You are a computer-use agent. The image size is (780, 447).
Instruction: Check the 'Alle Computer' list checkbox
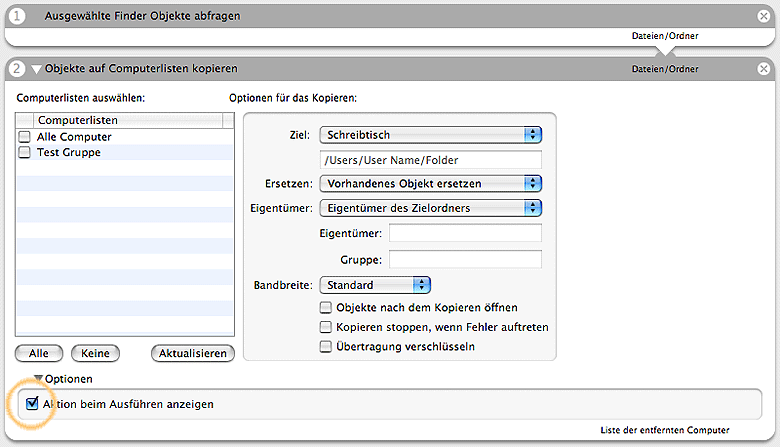tap(25, 137)
